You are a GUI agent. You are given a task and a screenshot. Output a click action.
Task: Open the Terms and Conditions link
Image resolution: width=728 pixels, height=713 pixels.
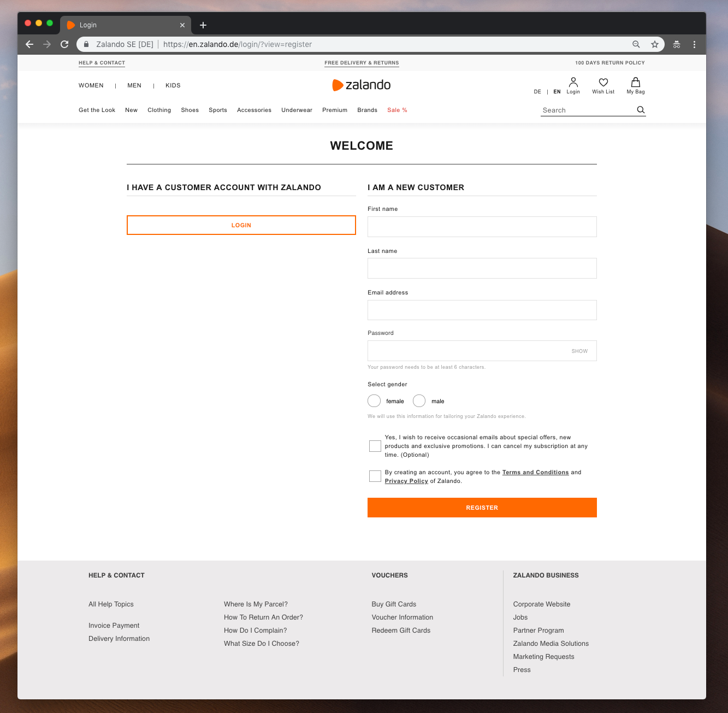click(x=535, y=472)
